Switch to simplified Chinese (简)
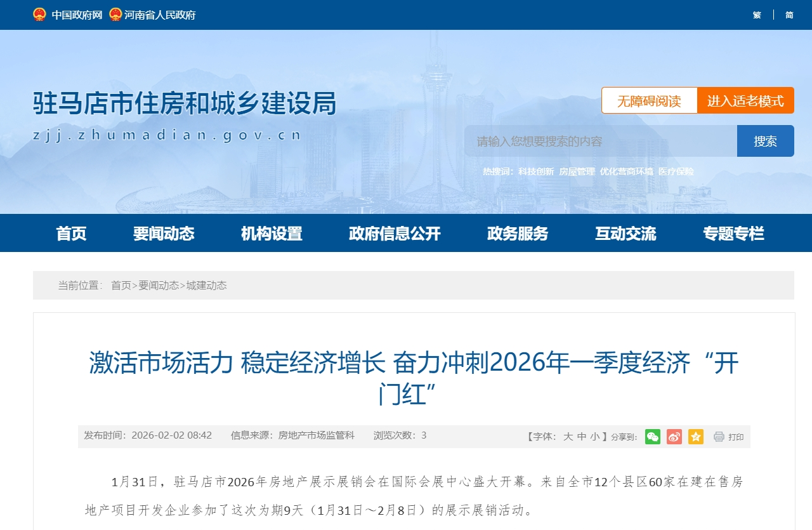 [789, 15]
